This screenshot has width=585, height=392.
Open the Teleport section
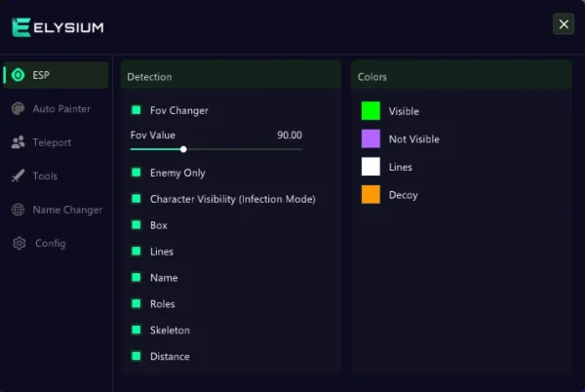click(56, 142)
